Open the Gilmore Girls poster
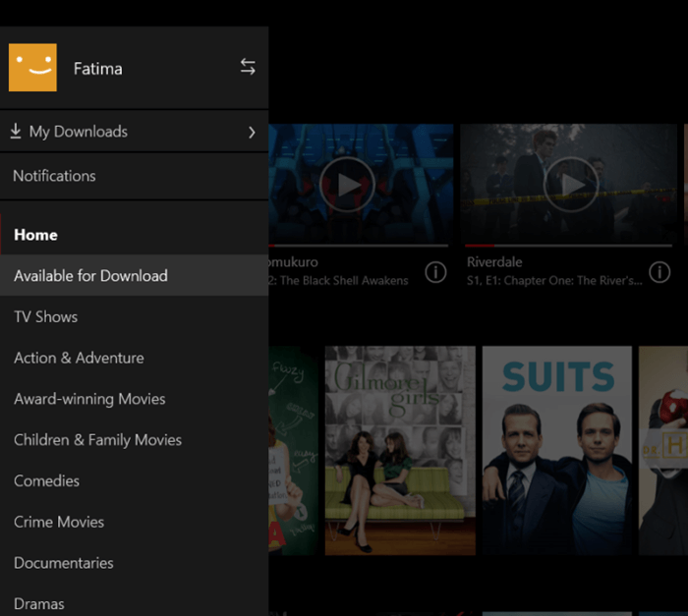 click(x=400, y=451)
